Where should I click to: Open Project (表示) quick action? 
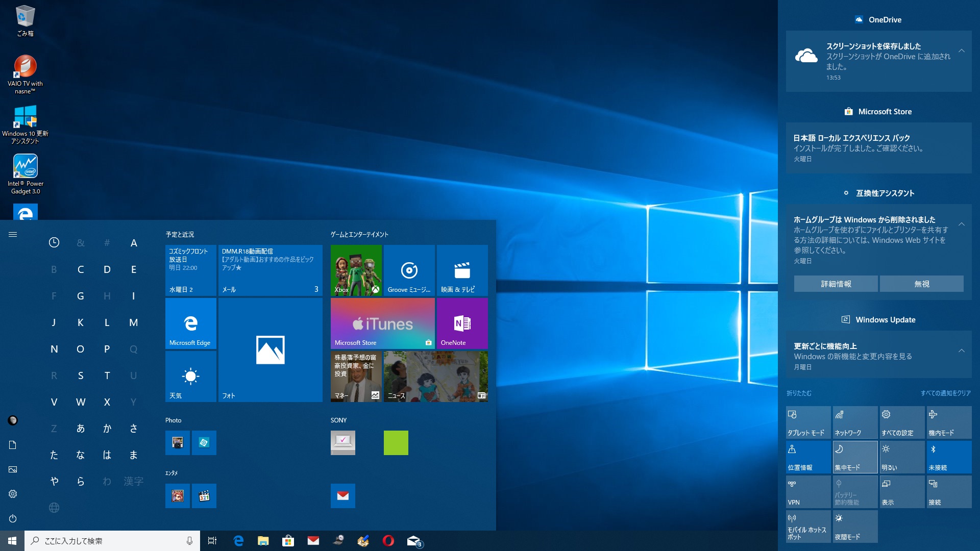pos(902,492)
